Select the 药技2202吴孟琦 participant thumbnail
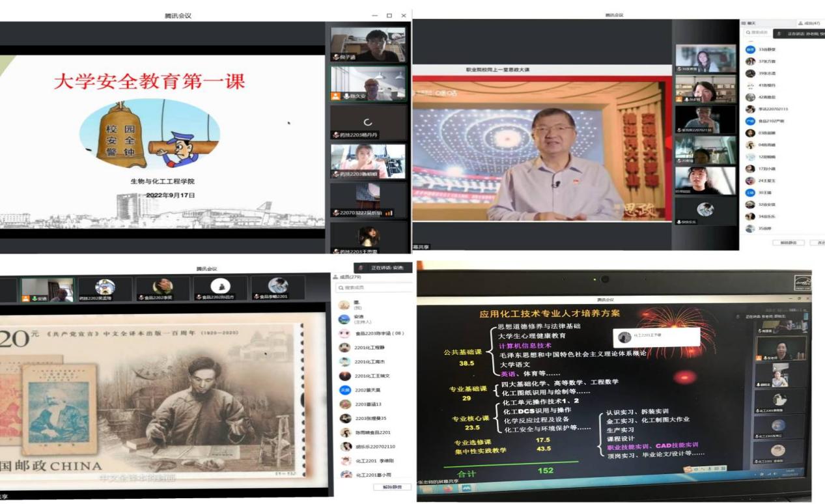 104,288
